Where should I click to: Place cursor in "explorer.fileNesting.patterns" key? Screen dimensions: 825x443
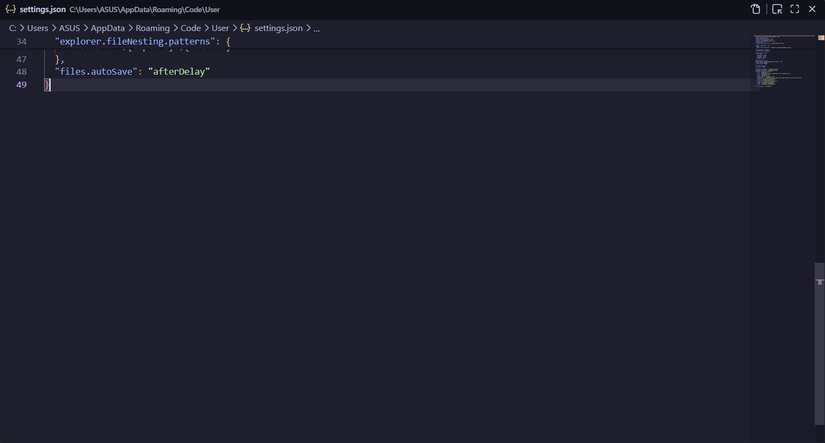point(135,42)
